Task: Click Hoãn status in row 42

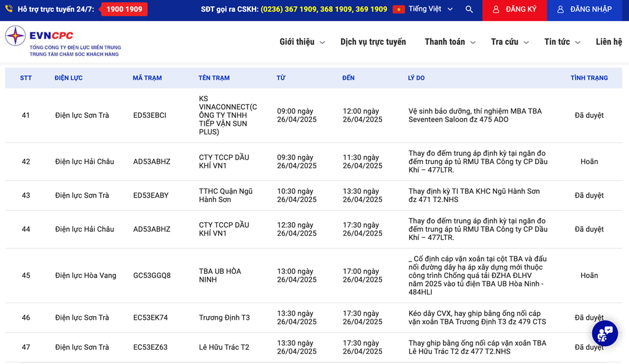Action: pyautogui.click(x=589, y=161)
